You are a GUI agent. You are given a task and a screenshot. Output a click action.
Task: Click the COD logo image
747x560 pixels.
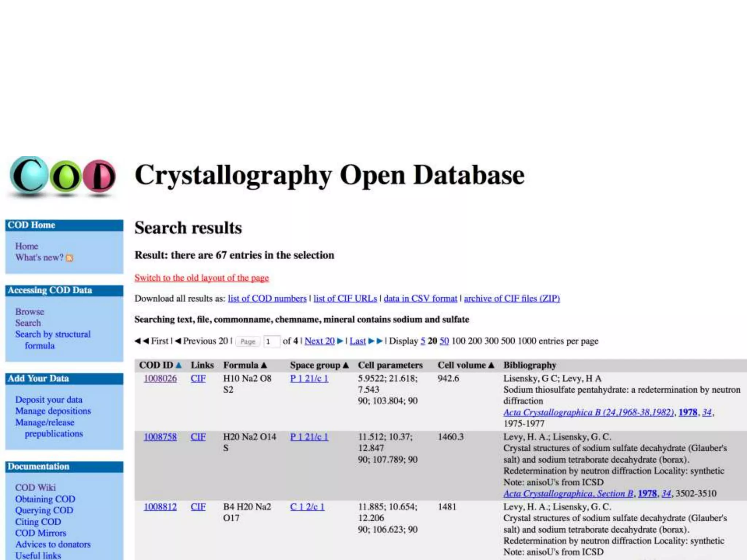(63, 177)
